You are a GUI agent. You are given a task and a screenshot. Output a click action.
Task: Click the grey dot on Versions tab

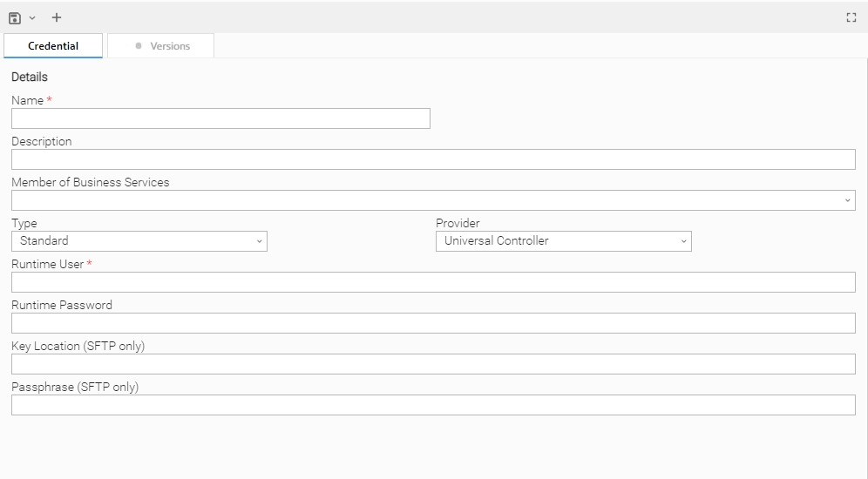tap(139, 46)
